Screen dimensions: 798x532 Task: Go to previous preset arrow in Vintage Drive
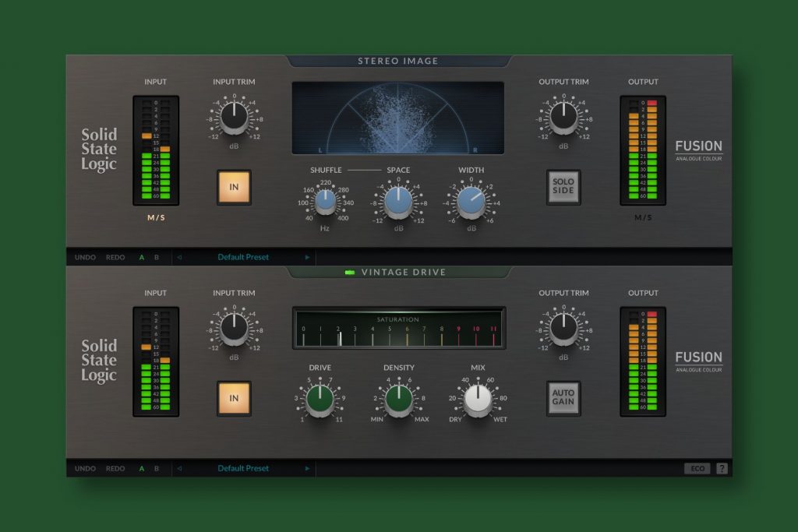[179, 468]
